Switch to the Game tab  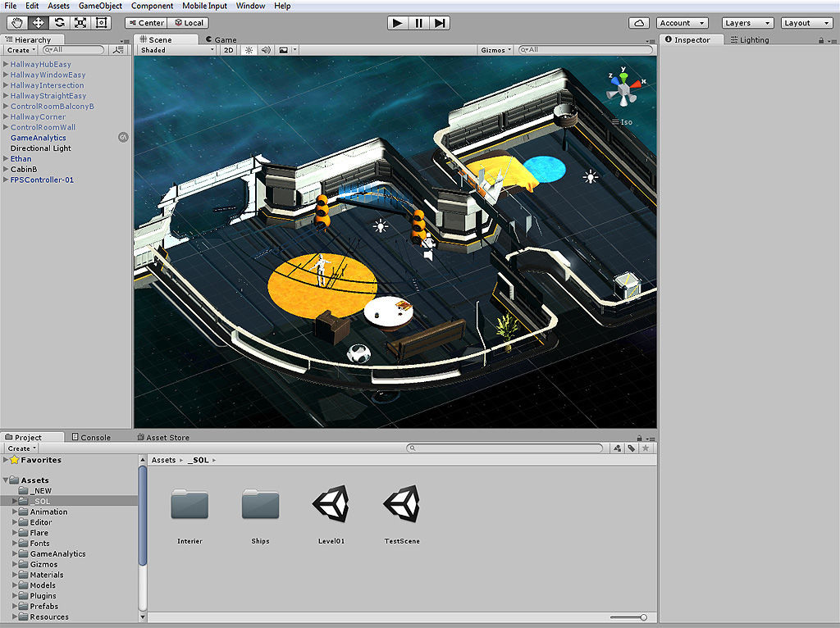click(x=221, y=39)
